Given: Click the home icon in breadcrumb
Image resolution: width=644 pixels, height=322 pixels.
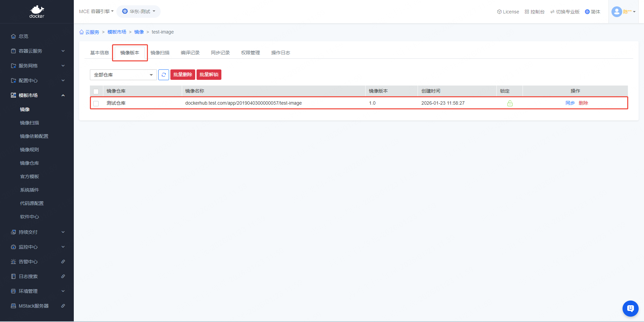Looking at the screenshot, I should click(82, 32).
